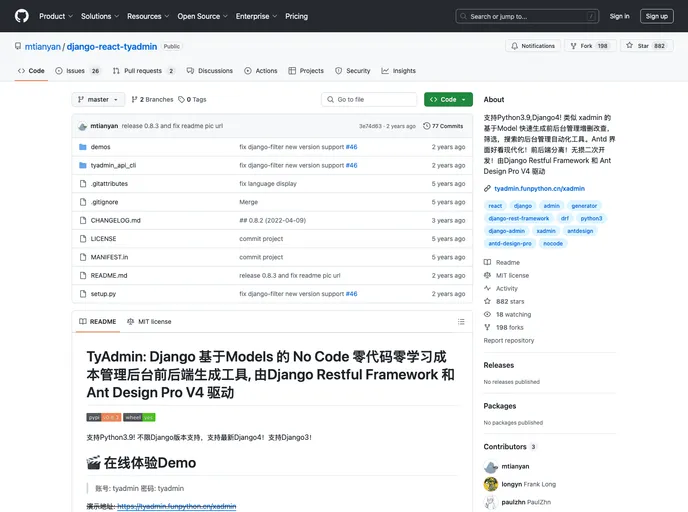Viewport: 688px width, 512px height.
Task: Click the star icon next to 882 stars
Action: coord(487,301)
